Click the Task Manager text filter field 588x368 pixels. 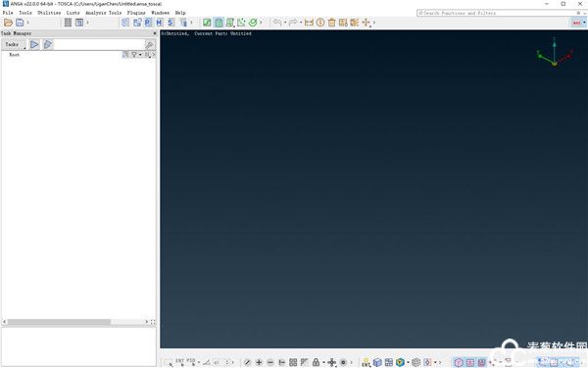(99, 45)
